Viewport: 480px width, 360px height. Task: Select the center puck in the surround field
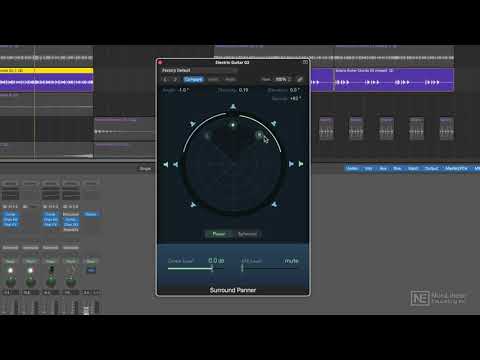[233, 125]
